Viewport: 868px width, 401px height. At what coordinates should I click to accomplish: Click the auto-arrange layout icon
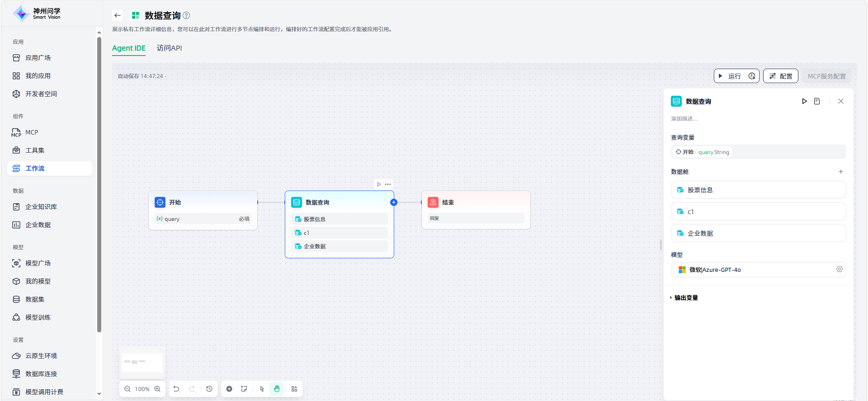point(294,389)
